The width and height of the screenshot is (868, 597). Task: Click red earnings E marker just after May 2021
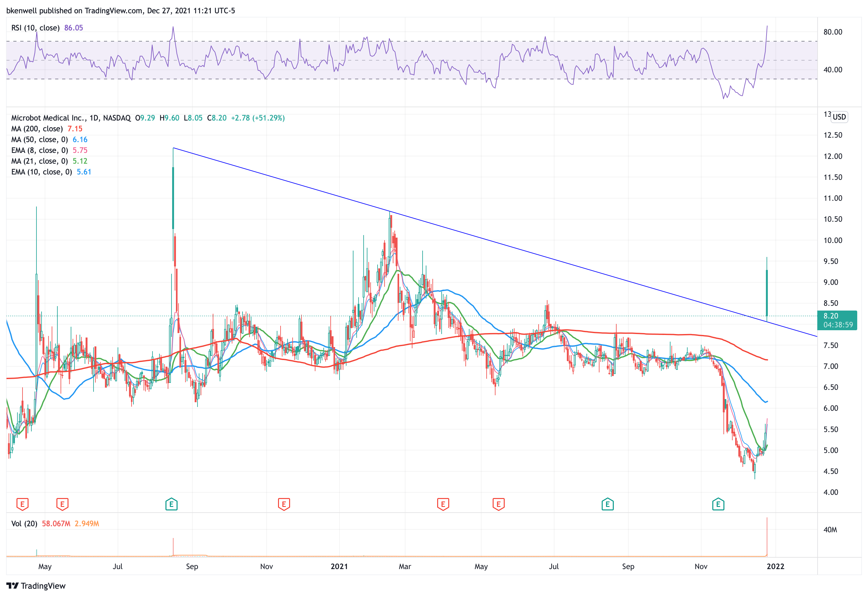[498, 504]
